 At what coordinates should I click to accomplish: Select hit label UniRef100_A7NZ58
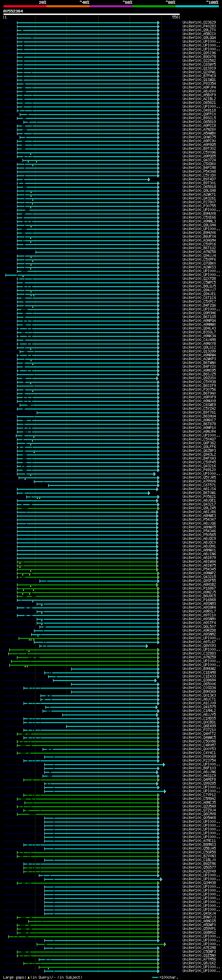(x=199, y=252)
